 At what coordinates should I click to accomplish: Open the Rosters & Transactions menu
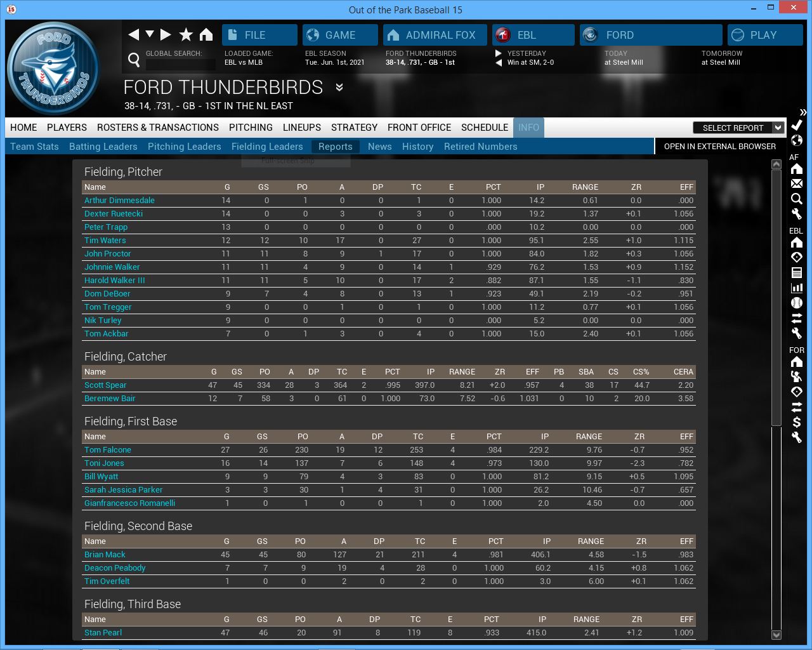tap(157, 128)
